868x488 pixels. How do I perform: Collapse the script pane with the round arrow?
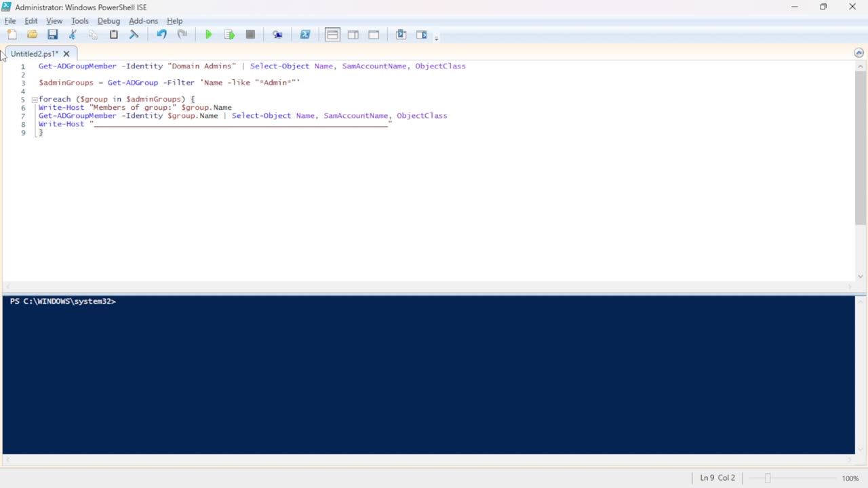point(859,53)
